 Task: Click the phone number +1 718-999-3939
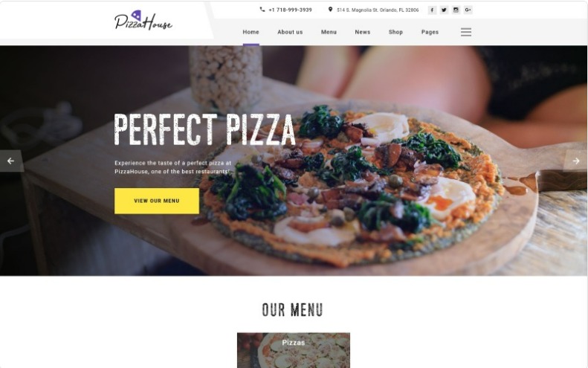pyautogui.click(x=290, y=10)
